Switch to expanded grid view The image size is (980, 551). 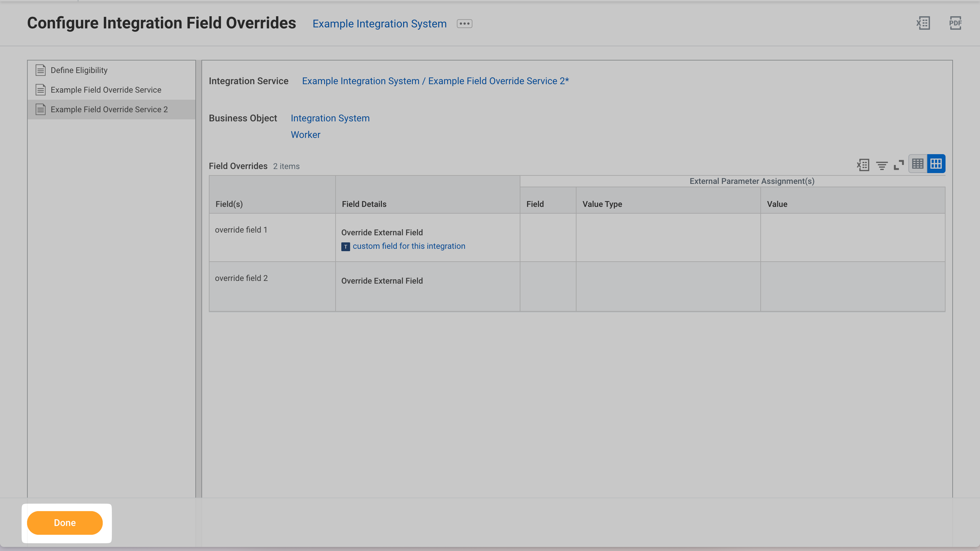pyautogui.click(x=936, y=164)
